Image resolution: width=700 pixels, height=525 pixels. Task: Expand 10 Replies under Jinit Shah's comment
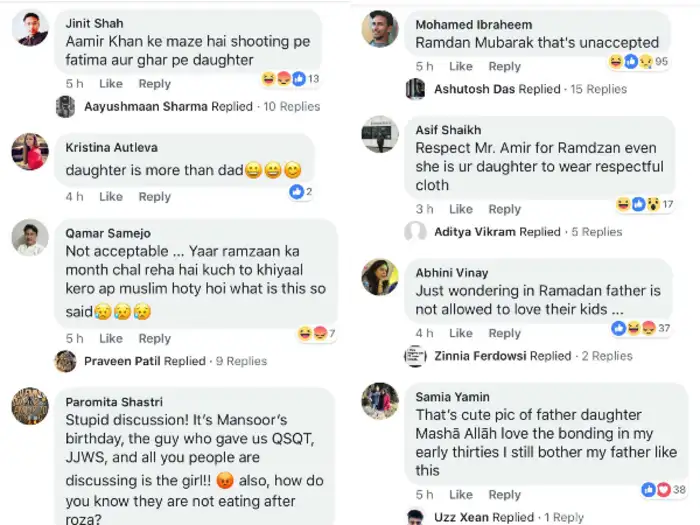292,106
